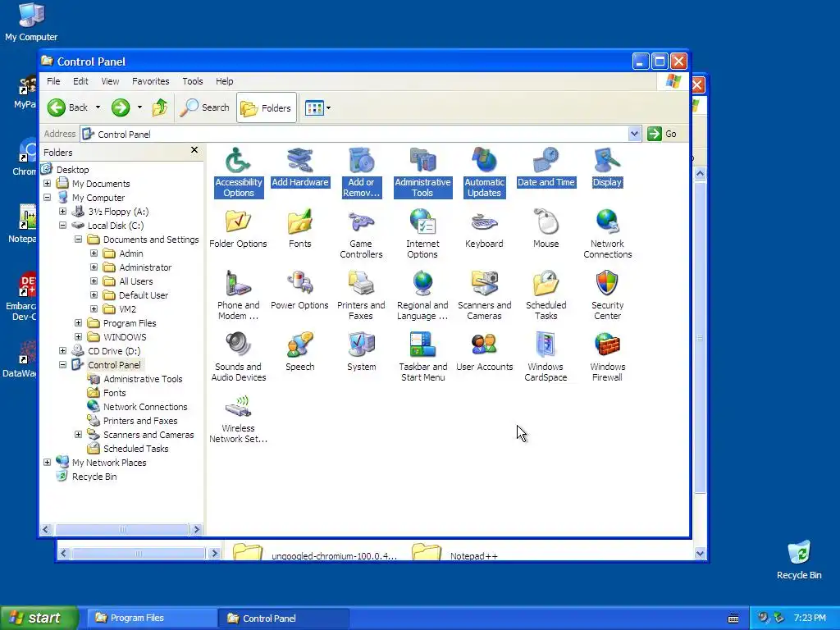Open Keyboard settings icon
This screenshot has height=630, width=840.
click(484, 229)
